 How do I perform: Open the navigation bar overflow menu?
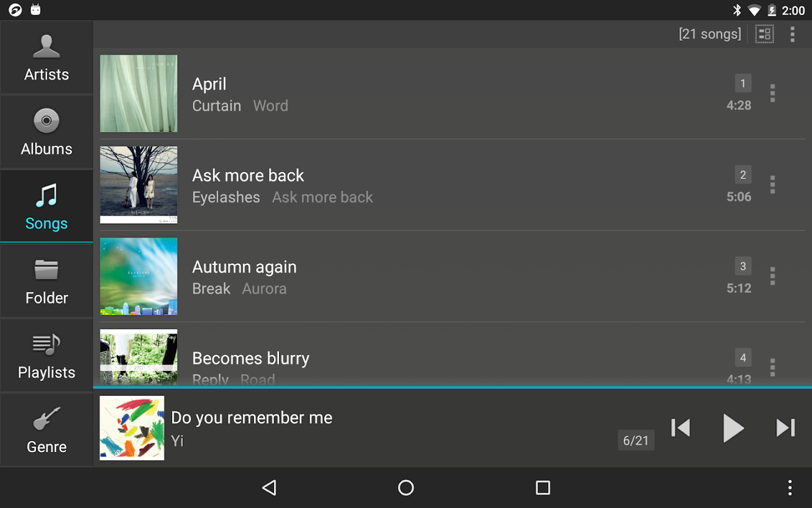(790, 488)
